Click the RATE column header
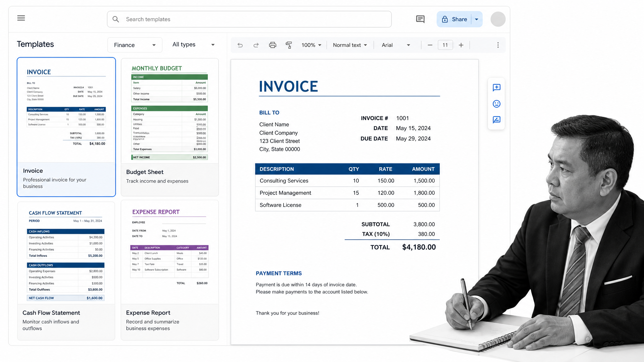This screenshot has height=362, width=644. pos(385,169)
